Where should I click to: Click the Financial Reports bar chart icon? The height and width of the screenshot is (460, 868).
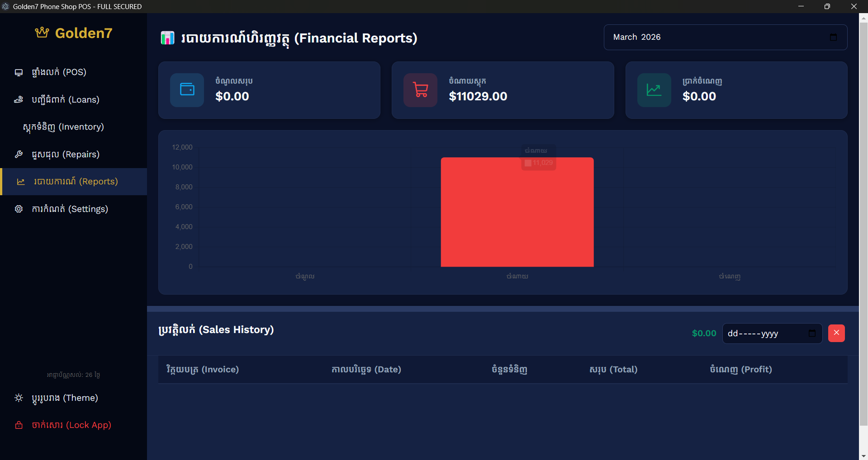point(167,38)
